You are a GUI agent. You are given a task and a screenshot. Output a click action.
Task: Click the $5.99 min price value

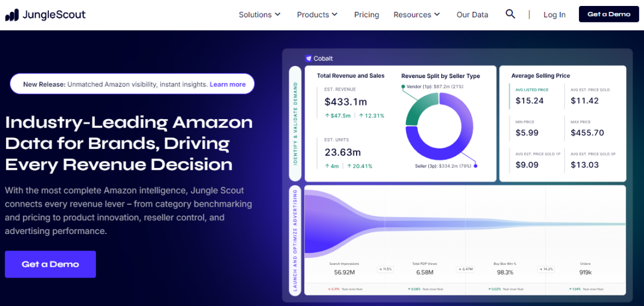tap(527, 133)
